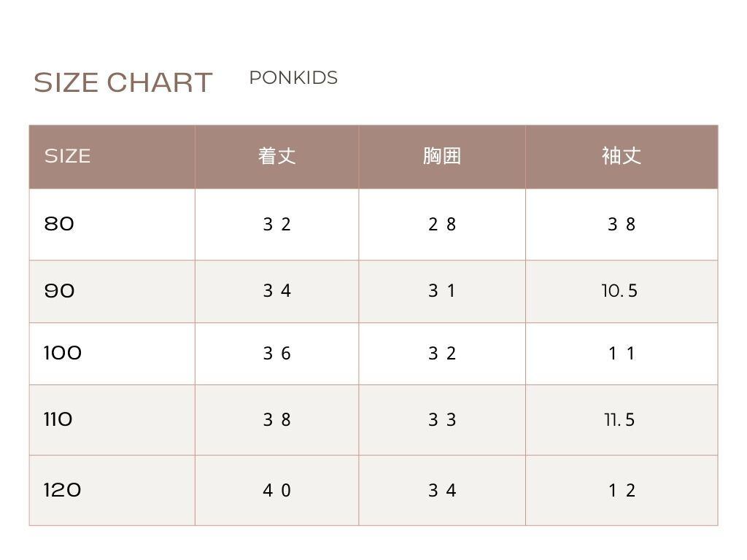Select 袖丈 value 10.5 for size 90

click(619, 291)
